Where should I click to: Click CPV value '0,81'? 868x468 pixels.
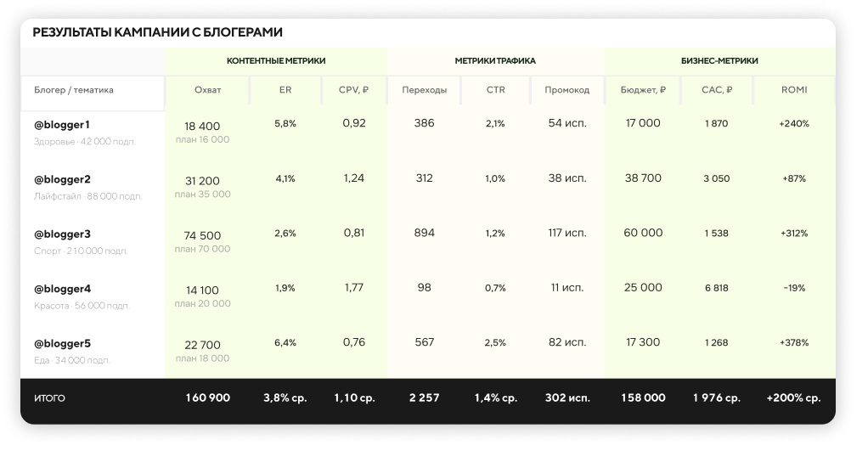(353, 234)
